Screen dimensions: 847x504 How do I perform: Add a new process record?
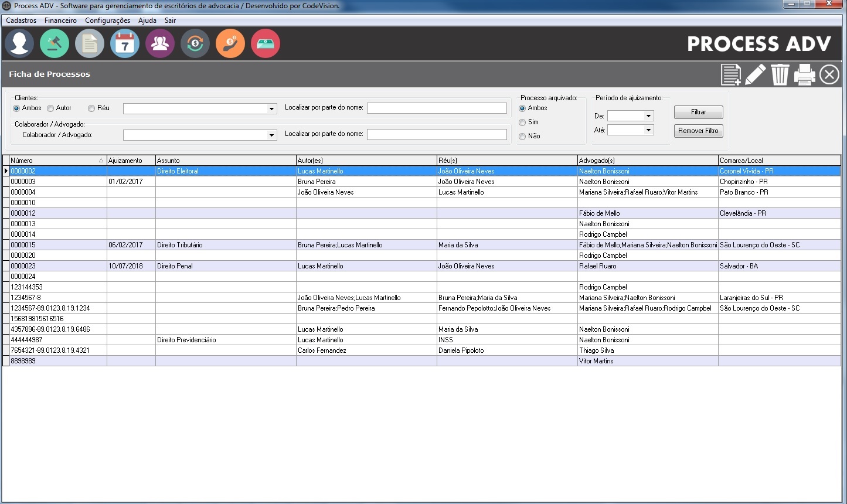click(x=730, y=75)
